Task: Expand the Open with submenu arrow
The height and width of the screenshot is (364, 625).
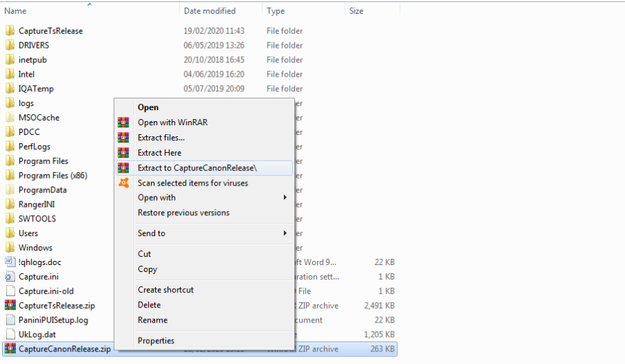Action: (x=285, y=197)
